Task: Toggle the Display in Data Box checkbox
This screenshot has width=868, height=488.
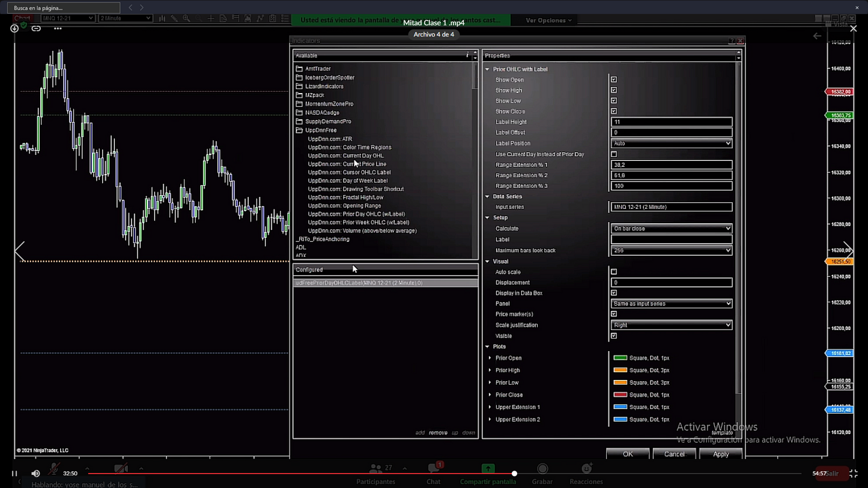Action: tap(614, 293)
